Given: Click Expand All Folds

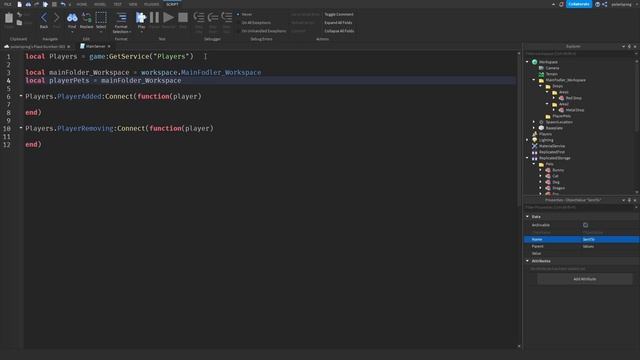Looking at the screenshot, I should pos(338,23).
